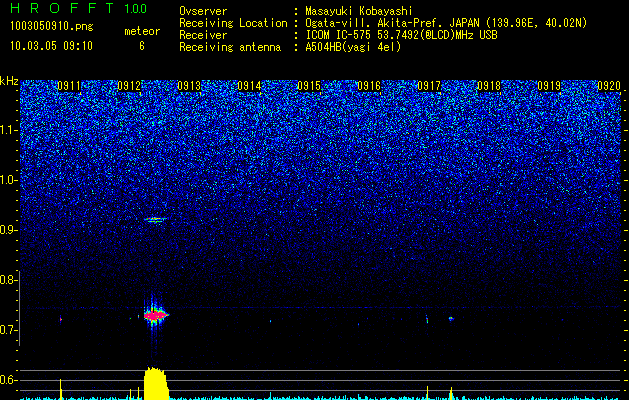Select the file name 1003050910.png
Screen dimensions: 629x400
point(52,26)
